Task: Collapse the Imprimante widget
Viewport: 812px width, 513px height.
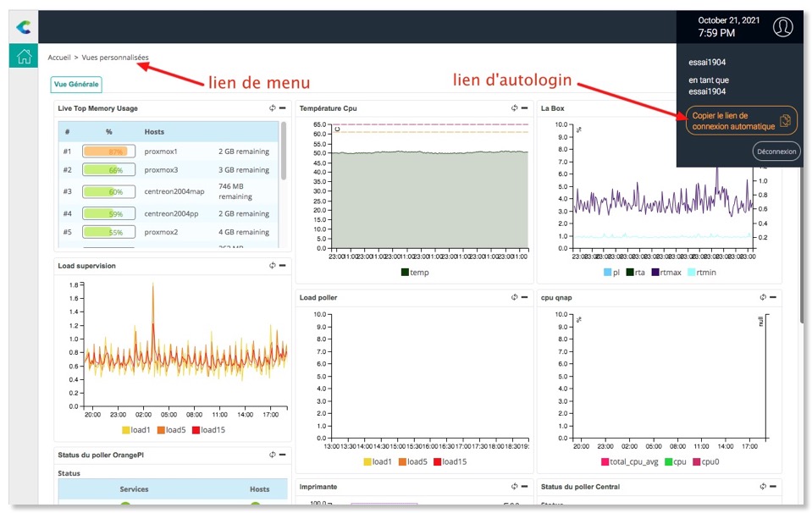Action: point(525,487)
